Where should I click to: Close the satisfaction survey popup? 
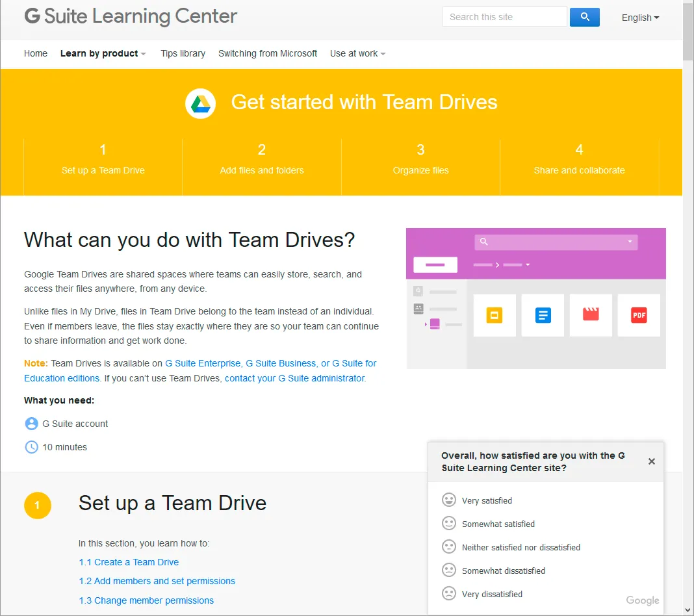point(652,461)
